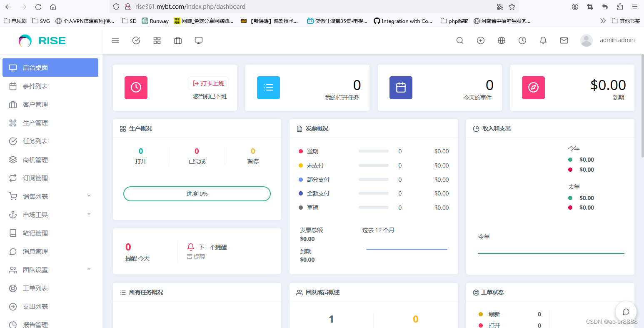Click the hamburger menu toggle icon
The height and width of the screenshot is (328, 644).
115,40
